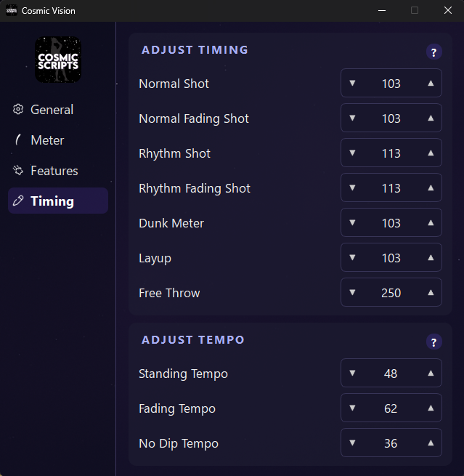This screenshot has width=464, height=476.
Task: Open the Adjust Tempo help icon
Action: [434, 342]
